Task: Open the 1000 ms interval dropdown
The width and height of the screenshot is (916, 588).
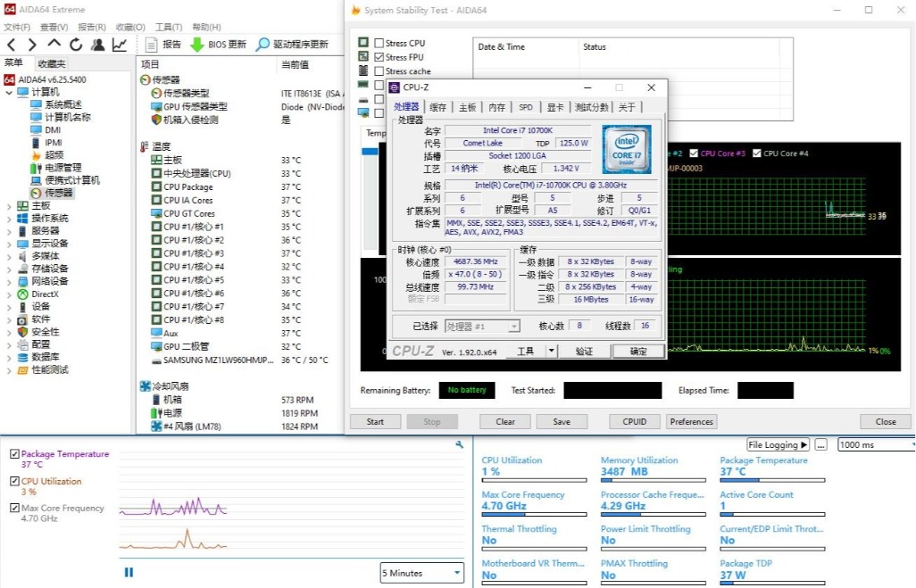Action: pos(877,445)
